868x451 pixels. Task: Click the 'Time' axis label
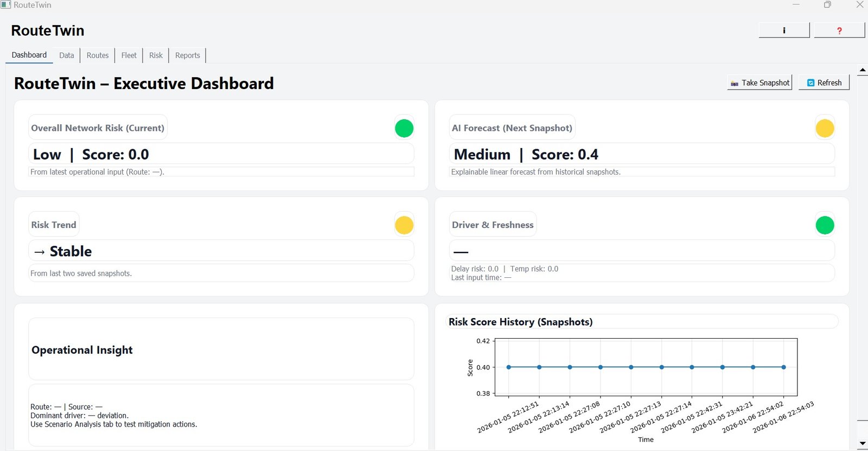pos(646,440)
